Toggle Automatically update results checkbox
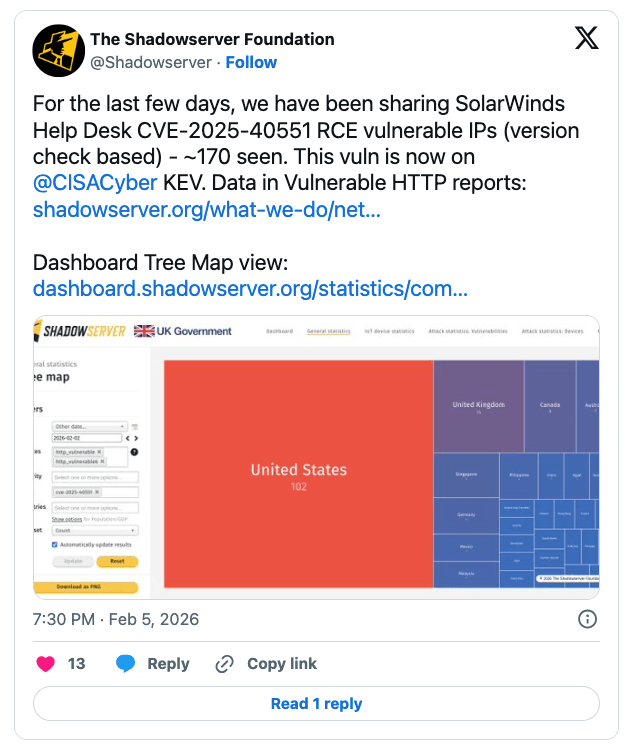 pos(55,545)
